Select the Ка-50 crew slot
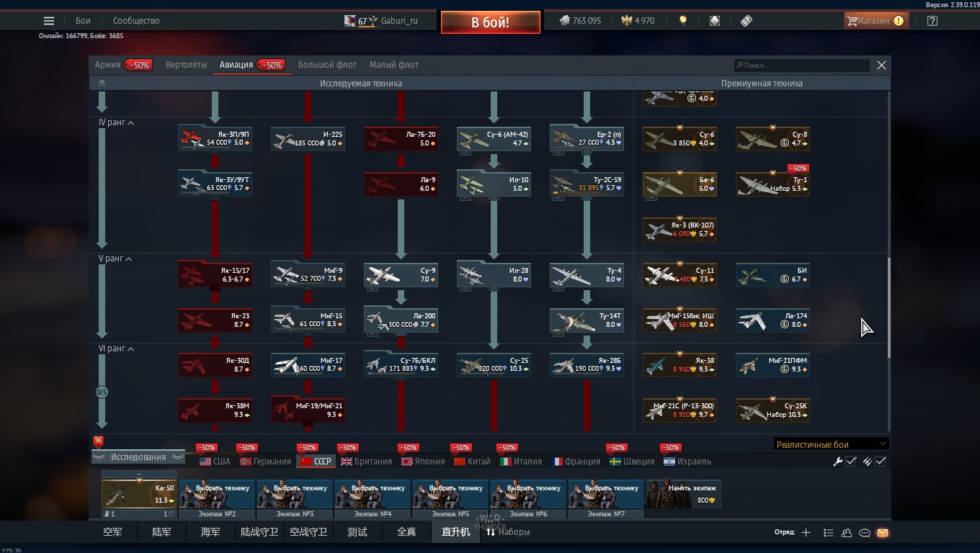This screenshot has width=980, height=553. [x=139, y=494]
